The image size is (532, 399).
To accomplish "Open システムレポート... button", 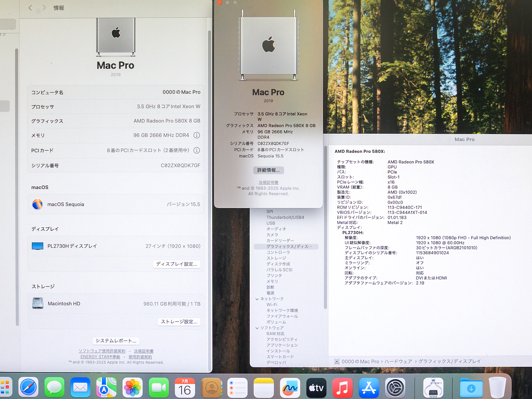I will point(116,340).
